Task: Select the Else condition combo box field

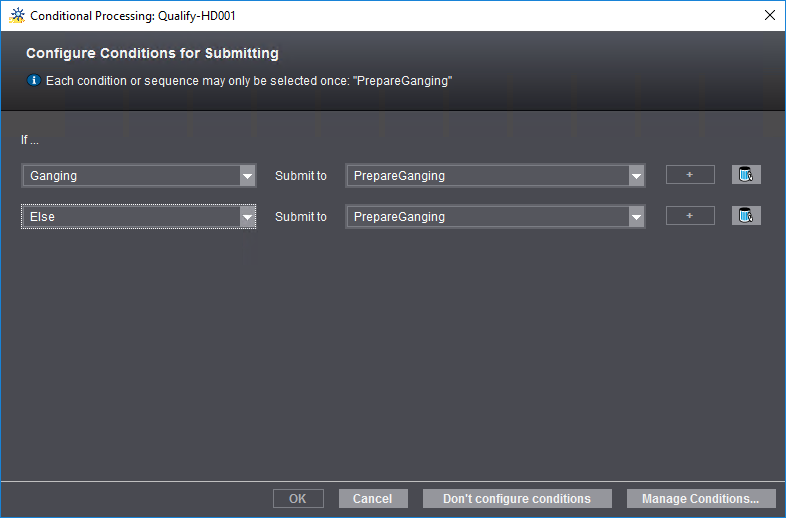Action: [x=130, y=217]
